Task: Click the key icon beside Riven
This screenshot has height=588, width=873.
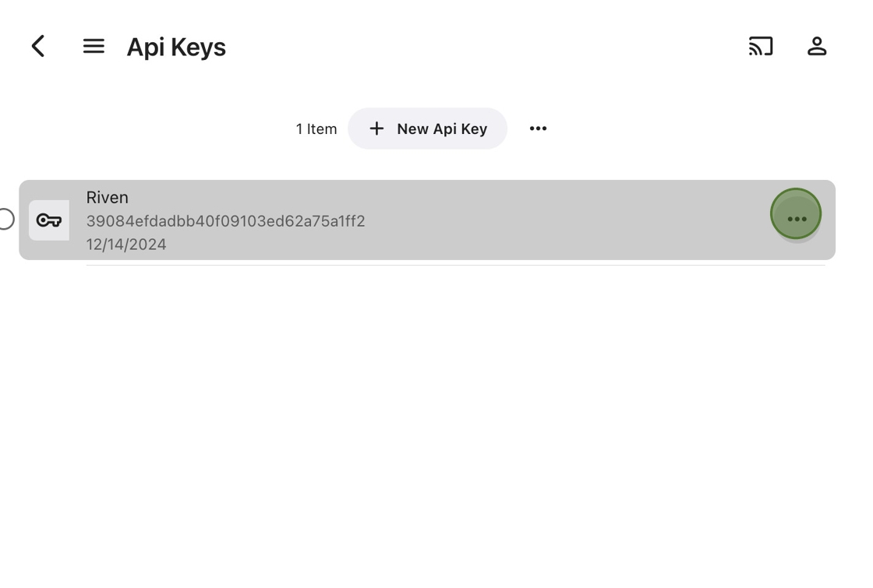Action: pyautogui.click(x=49, y=220)
